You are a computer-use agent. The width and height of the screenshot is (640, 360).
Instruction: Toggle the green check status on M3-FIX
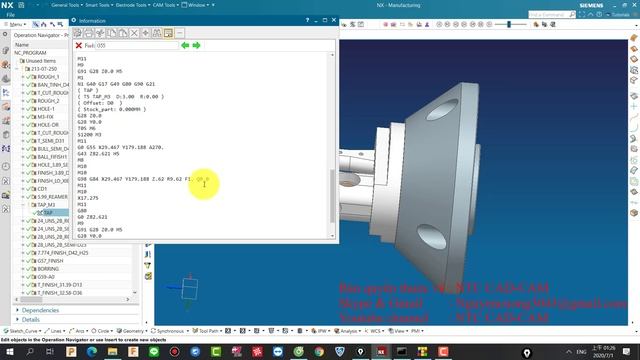(29, 117)
